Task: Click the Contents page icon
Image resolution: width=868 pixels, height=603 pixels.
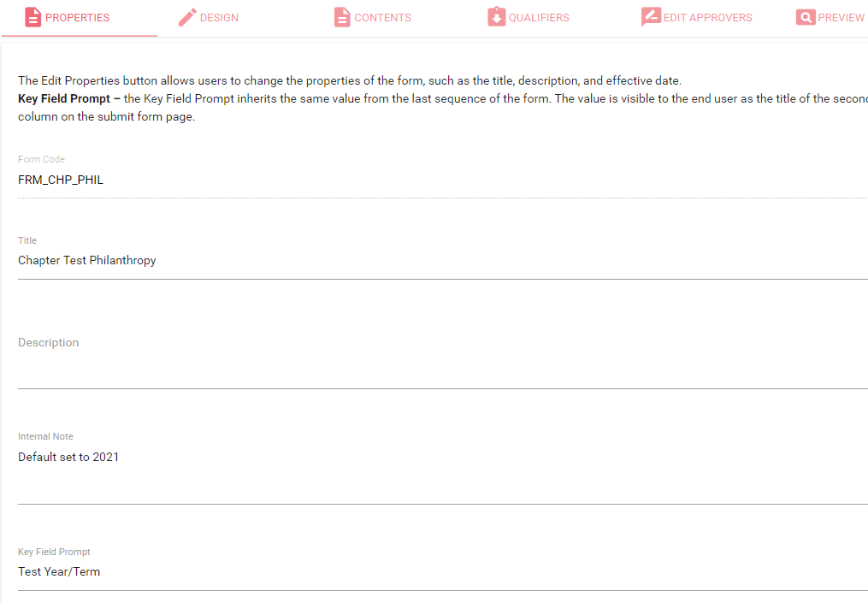Action: tap(342, 17)
